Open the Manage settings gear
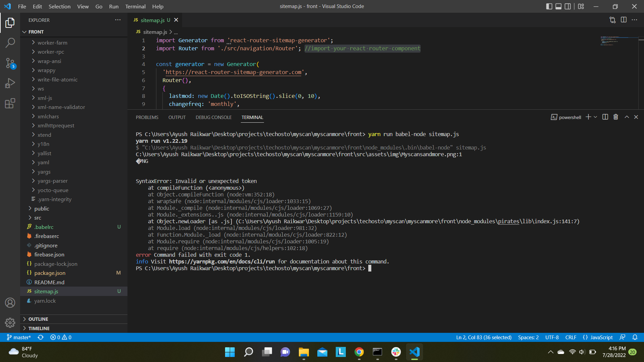 (x=10, y=323)
